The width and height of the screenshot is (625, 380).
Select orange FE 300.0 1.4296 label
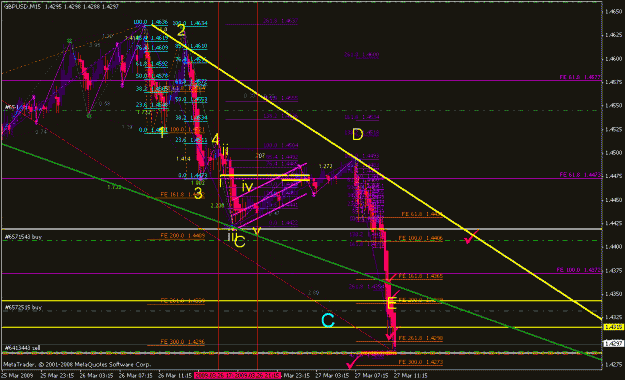coord(183,342)
